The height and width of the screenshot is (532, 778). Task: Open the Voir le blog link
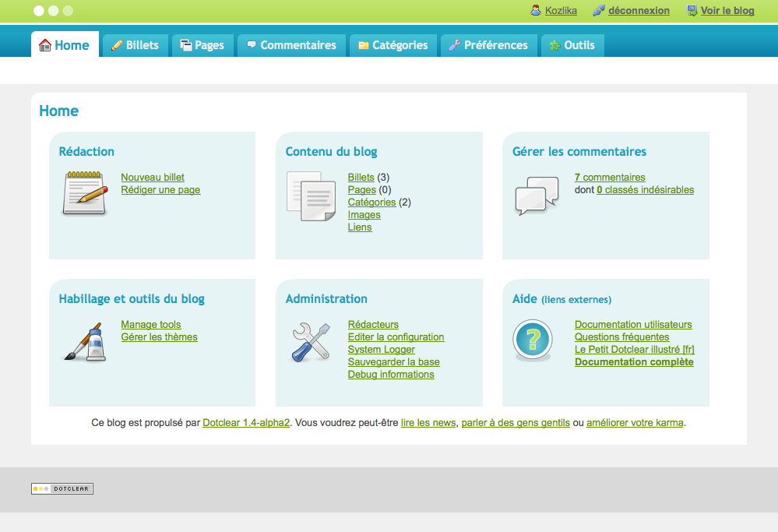[727, 11]
